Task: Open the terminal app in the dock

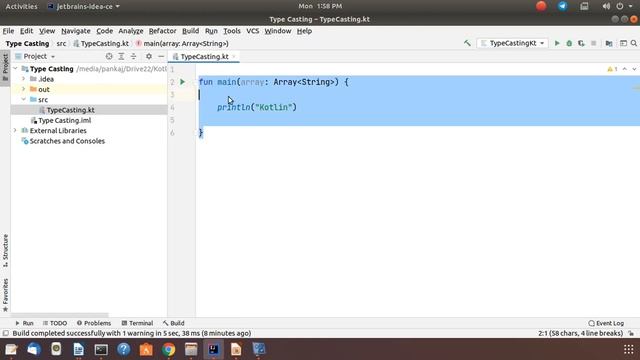Action: pyautogui.click(x=101, y=349)
